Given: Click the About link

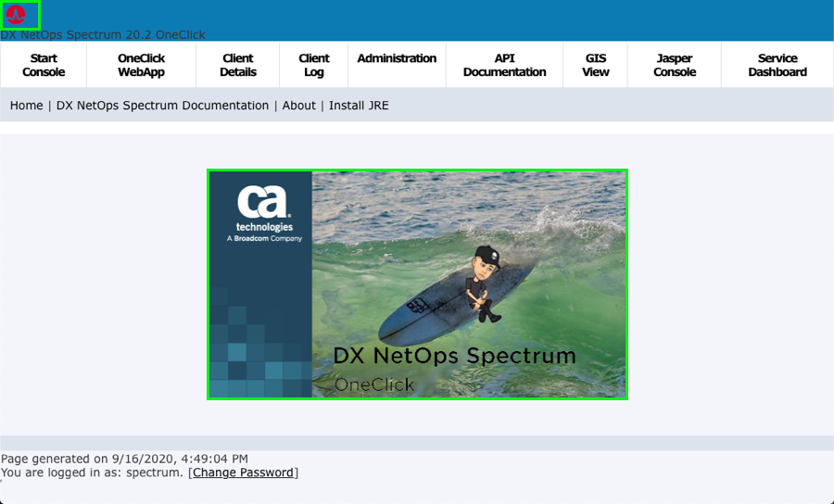Looking at the screenshot, I should click(299, 106).
